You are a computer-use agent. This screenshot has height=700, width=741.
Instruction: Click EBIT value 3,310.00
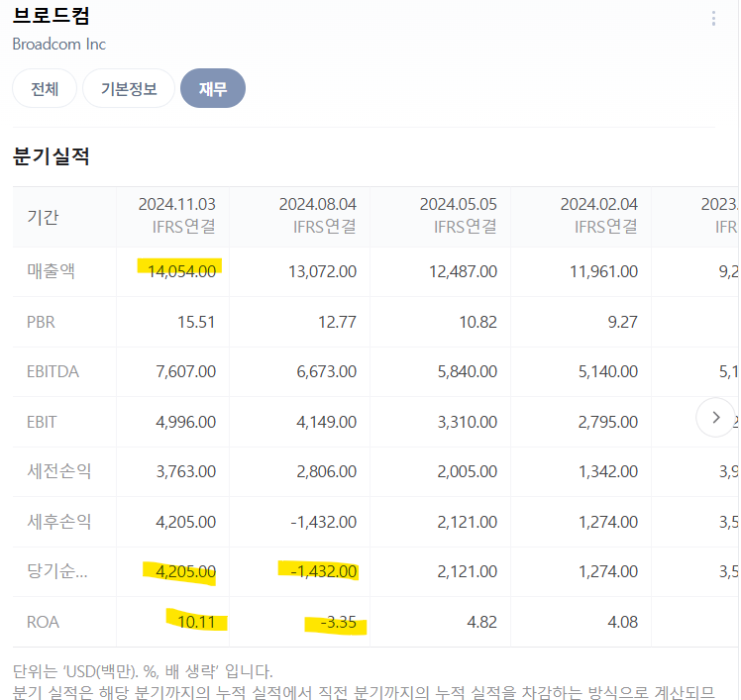(x=468, y=422)
